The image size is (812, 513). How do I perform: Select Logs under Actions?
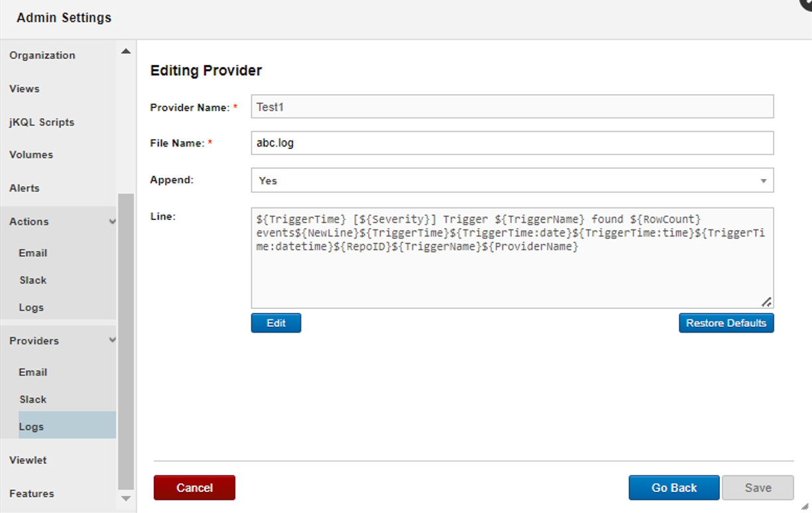[x=31, y=307]
